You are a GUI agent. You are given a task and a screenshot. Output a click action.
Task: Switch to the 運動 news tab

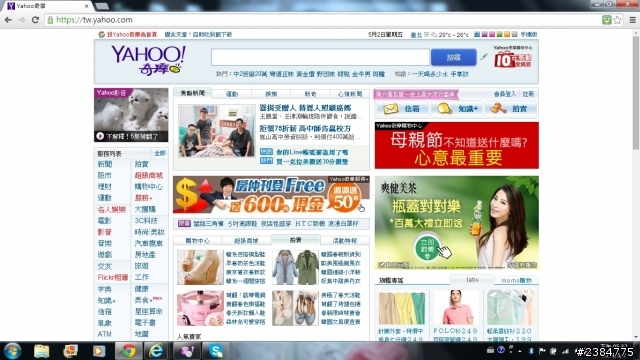pos(232,94)
